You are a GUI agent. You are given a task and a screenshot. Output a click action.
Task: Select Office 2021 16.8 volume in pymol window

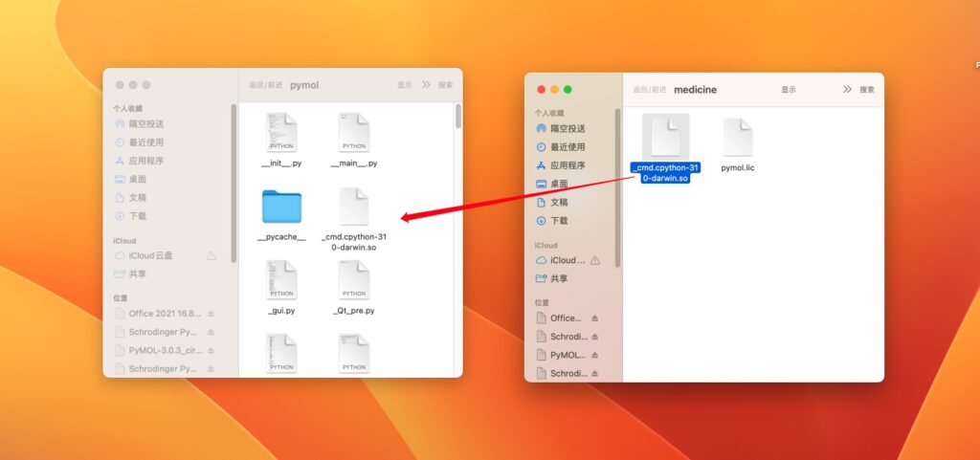click(159, 314)
